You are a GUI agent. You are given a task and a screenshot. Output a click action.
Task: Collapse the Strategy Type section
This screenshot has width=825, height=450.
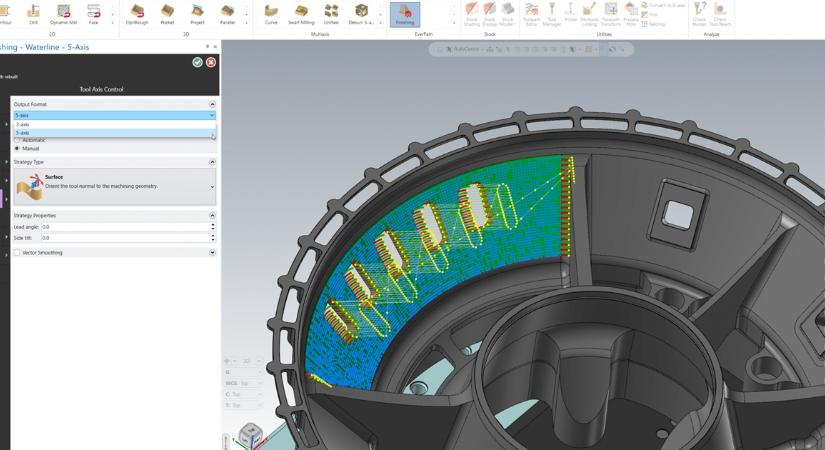coord(212,162)
